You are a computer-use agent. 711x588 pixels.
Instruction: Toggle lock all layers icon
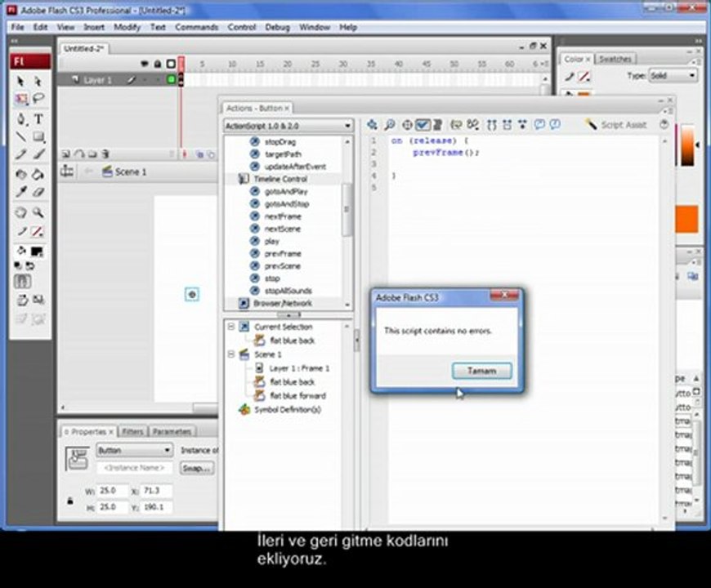click(158, 65)
